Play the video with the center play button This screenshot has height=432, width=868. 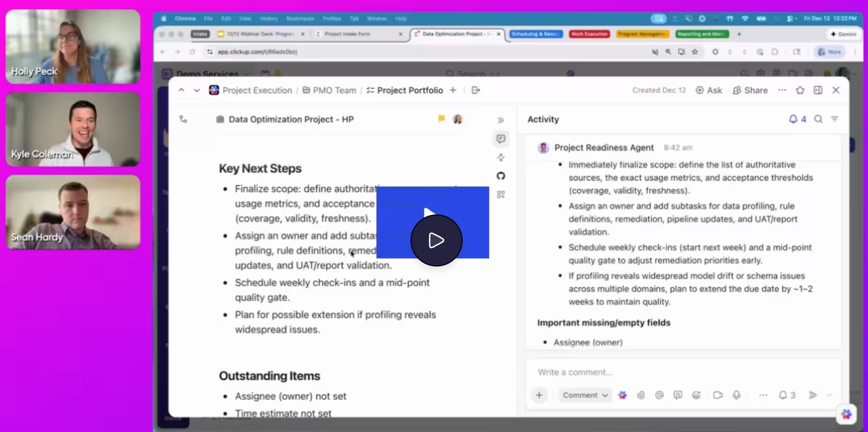(x=436, y=240)
